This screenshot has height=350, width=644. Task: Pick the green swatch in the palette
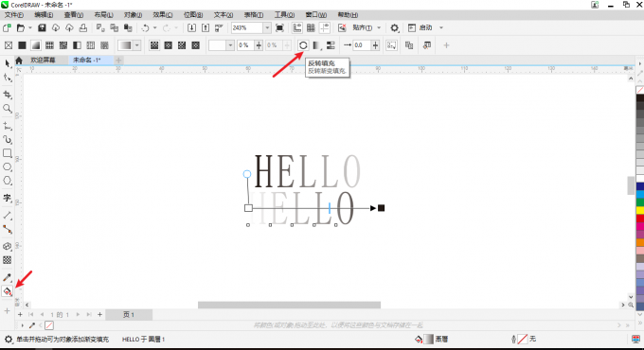[640, 202]
